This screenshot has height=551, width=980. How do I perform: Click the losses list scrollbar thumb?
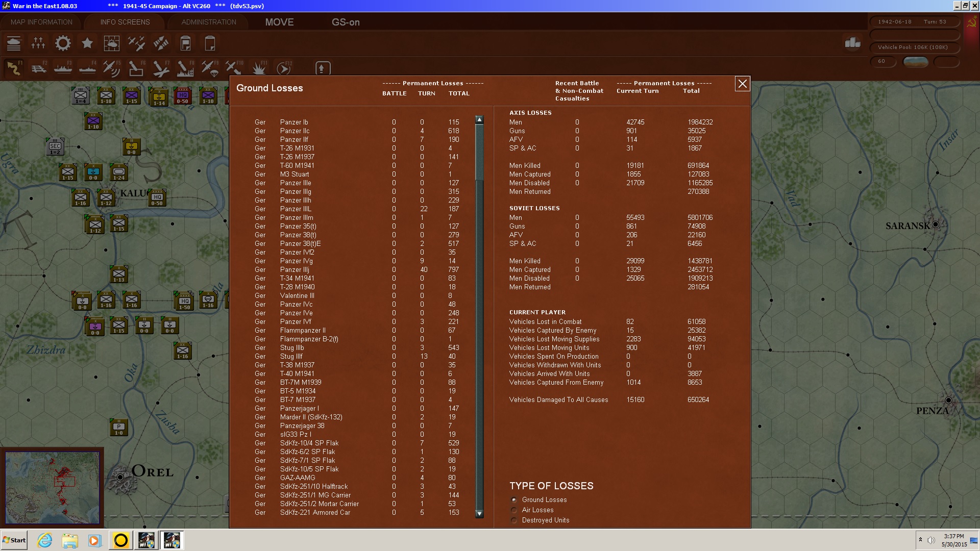[479, 152]
